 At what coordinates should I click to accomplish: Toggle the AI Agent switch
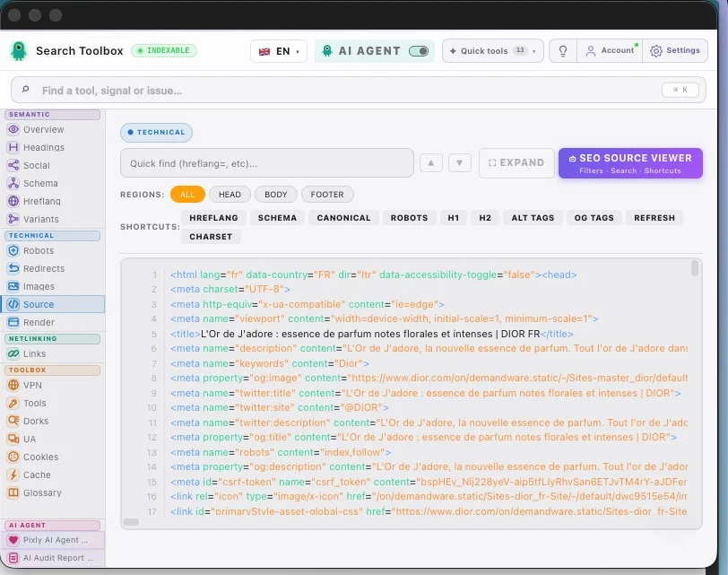(x=419, y=51)
